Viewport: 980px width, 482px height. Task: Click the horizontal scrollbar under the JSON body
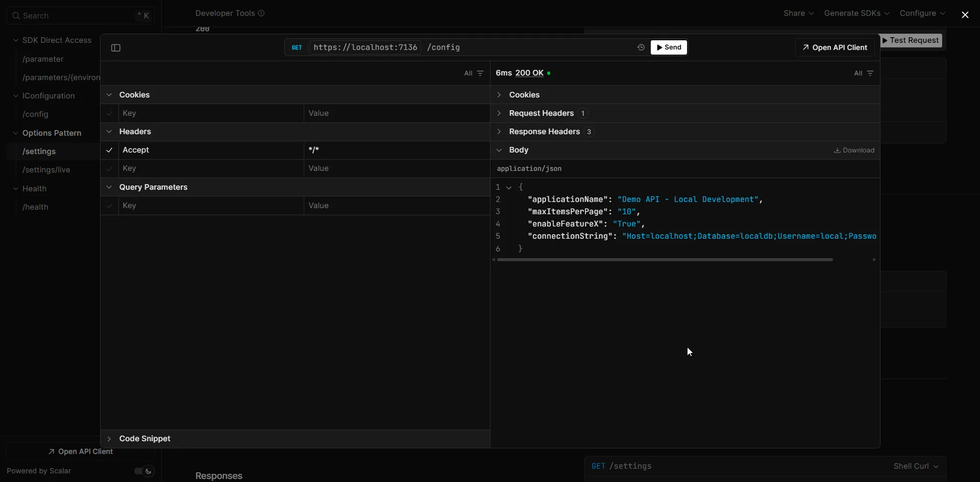click(x=663, y=260)
